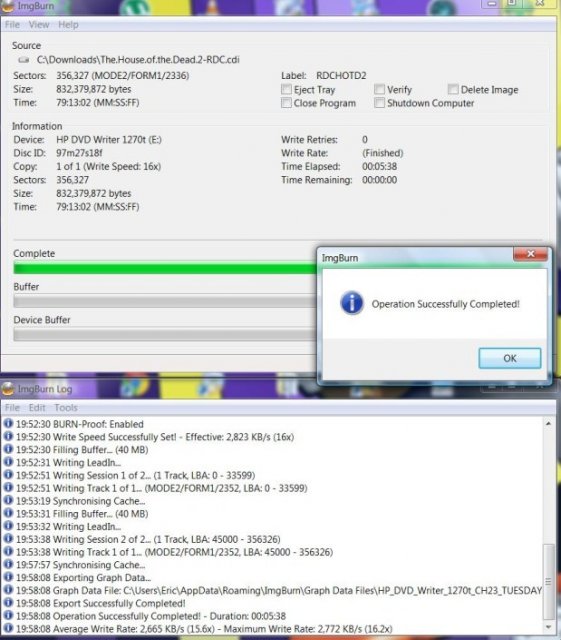Open the Tools menu in ImgBurn Log
Screen dimensions: 561x640
[x=66, y=407]
